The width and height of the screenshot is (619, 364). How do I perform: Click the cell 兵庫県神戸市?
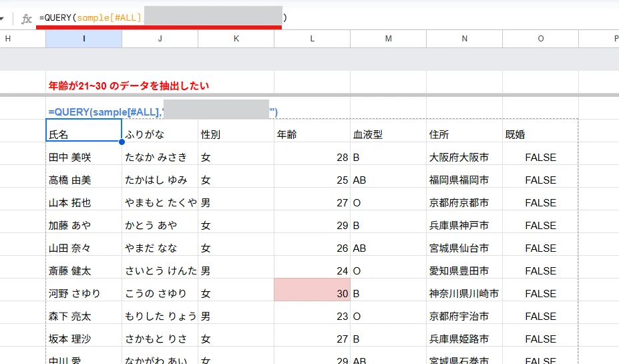[465, 222]
